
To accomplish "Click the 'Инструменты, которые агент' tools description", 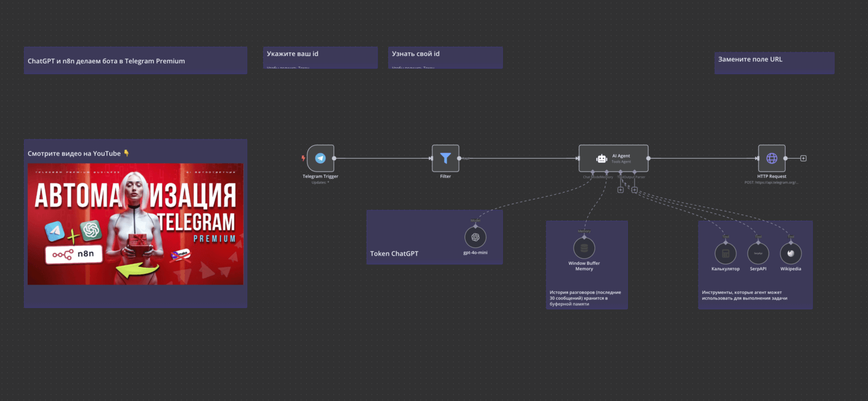I will point(745,295).
